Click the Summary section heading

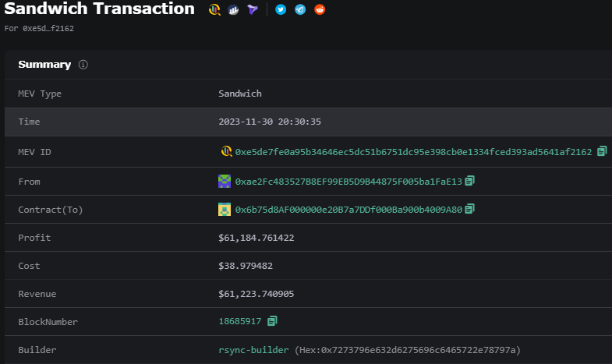tap(44, 65)
